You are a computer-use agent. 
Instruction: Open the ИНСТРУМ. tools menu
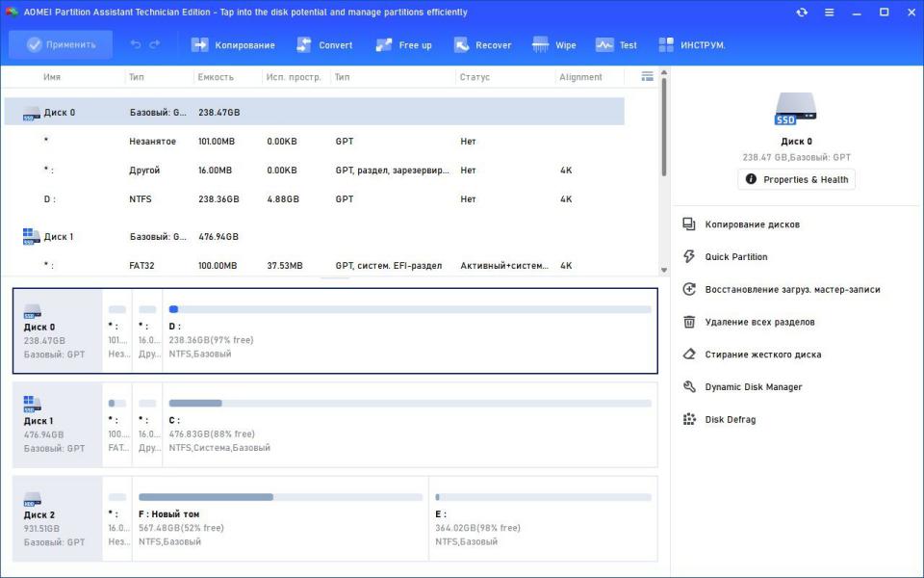[x=692, y=45]
